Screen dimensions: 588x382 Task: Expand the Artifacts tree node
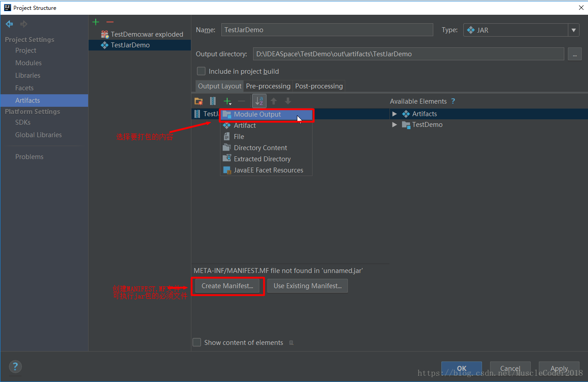click(x=394, y=114)
